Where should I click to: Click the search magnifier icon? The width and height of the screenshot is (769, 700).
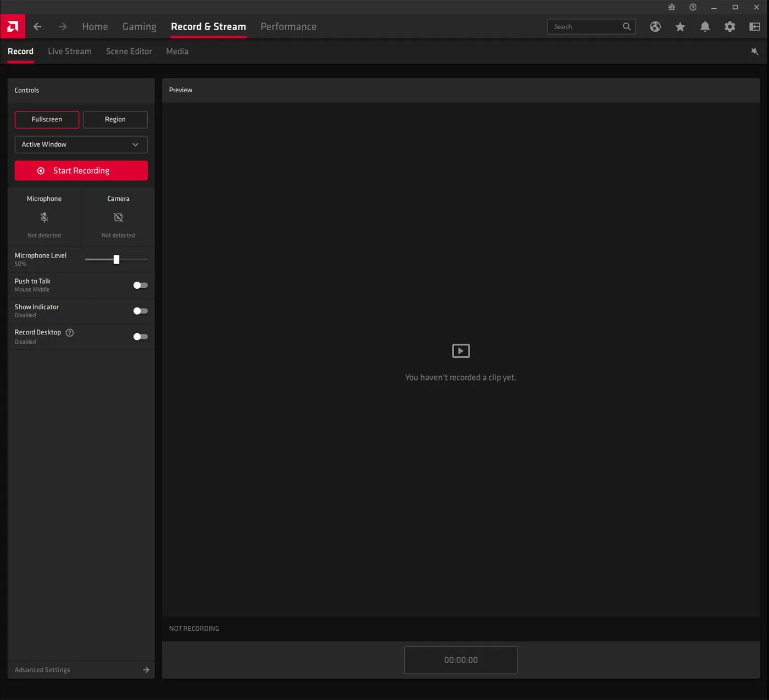pos(626,26)
